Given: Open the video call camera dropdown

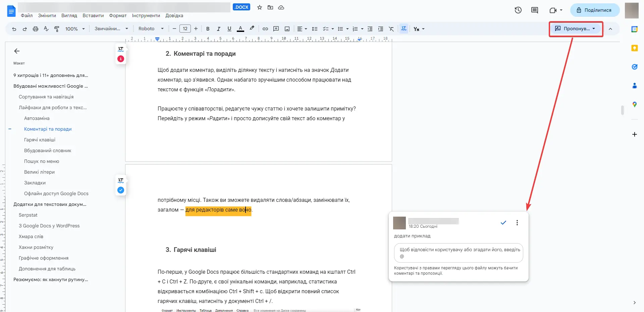Looking at the screenshot, I should click(x=556, y=10).
